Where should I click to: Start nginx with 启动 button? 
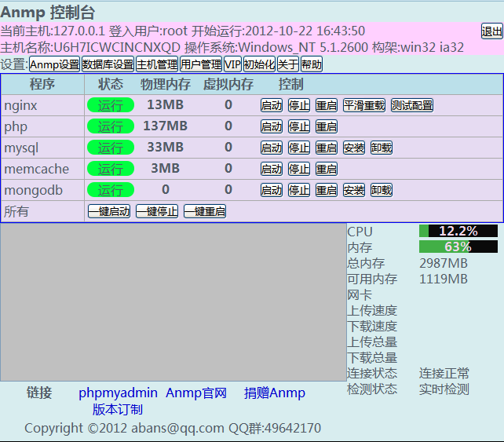(x=272, y=105)
